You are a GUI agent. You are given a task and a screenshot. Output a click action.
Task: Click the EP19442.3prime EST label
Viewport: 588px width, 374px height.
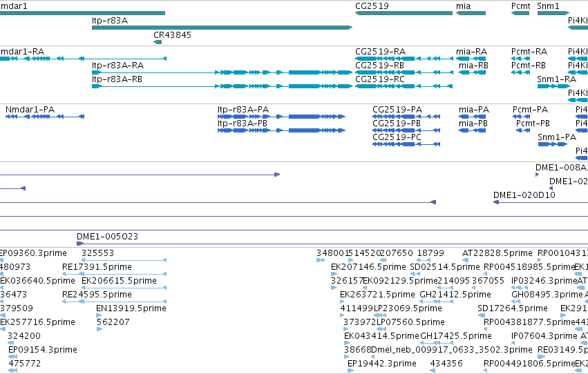coord(381,364)
